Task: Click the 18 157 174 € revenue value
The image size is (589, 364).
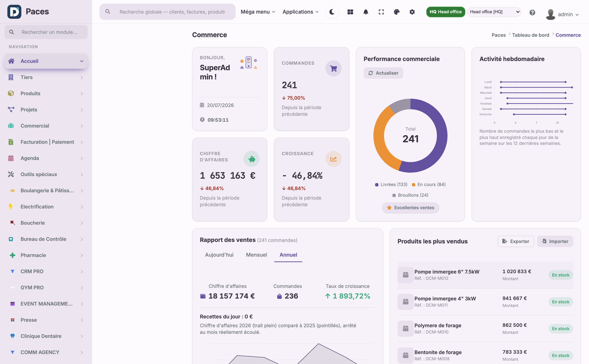Action: point(232,296)
